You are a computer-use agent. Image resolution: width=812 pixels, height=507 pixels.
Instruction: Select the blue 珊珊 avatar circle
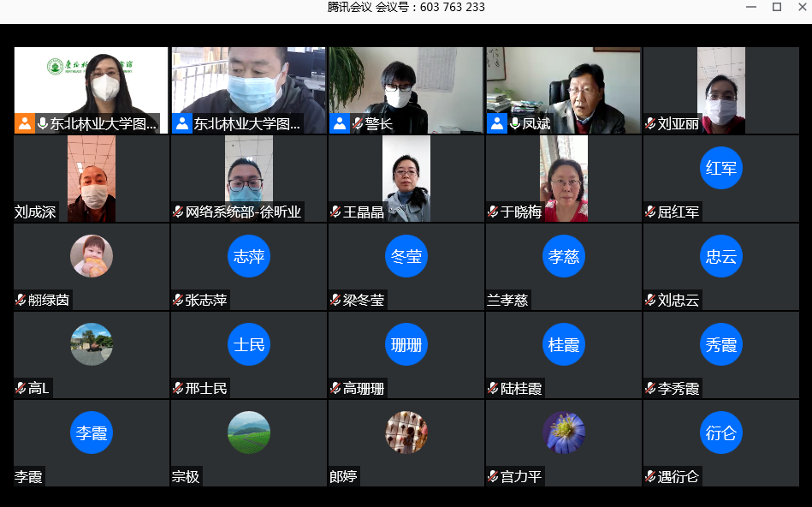[406, 344]
